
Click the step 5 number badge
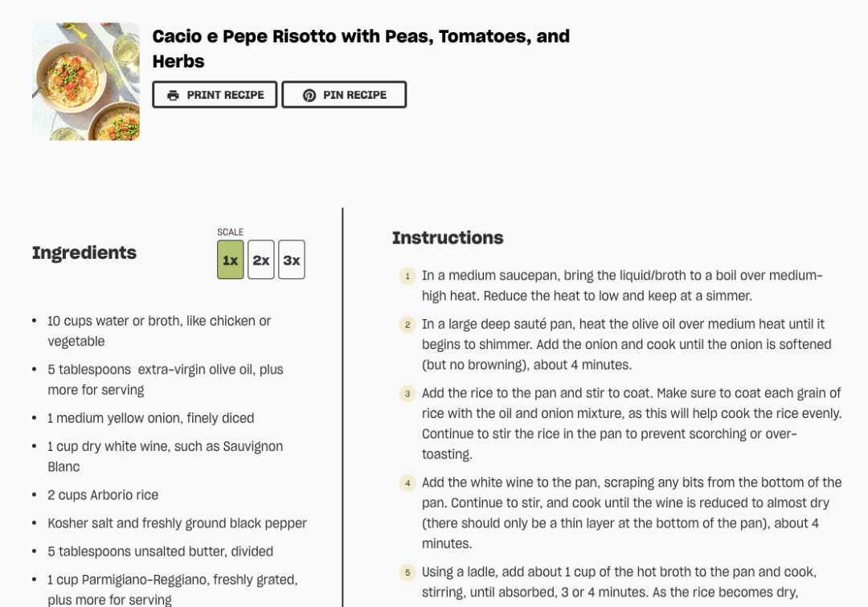(407, 572)
